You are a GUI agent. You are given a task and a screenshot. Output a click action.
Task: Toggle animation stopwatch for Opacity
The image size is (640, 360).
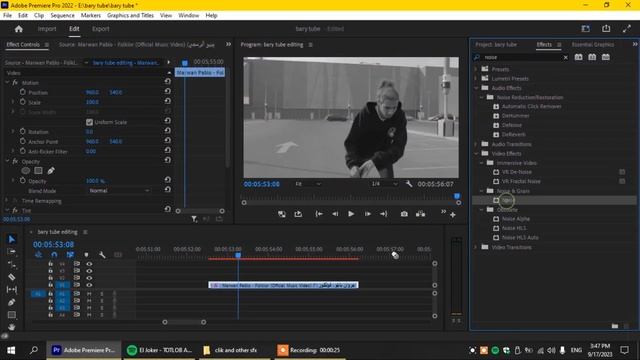[22, 180]
